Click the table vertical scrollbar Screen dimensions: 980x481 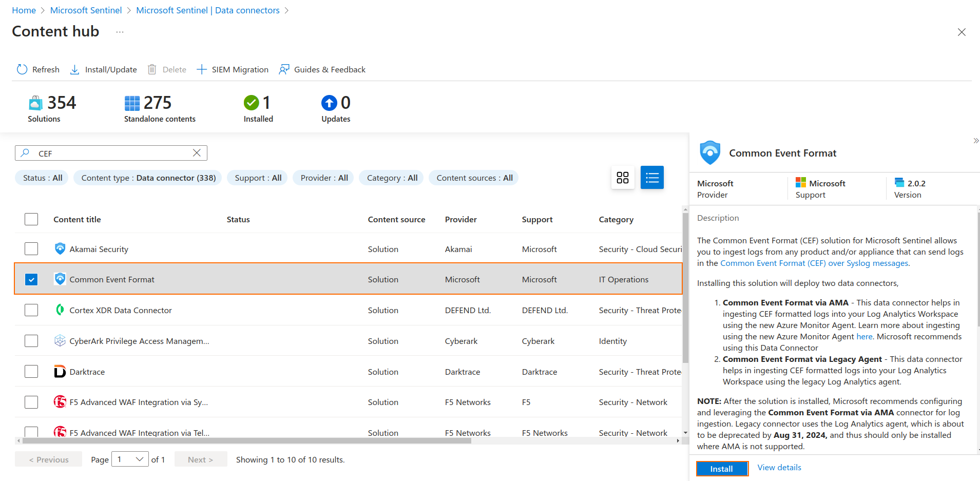point(685,287)
